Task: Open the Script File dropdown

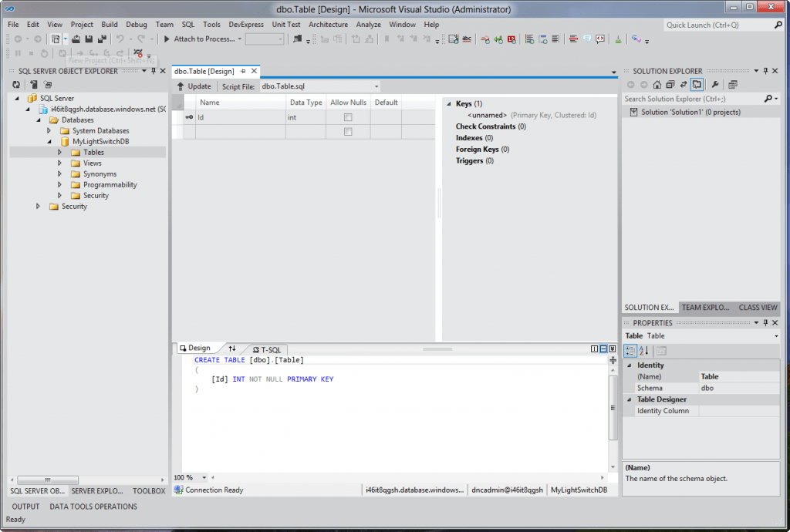Action: coord(376,86)
